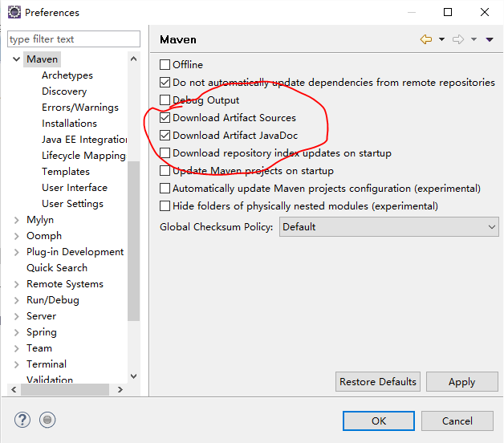
Task: Uncheck Do not automatically update dependencies
Action: (165, 83)
